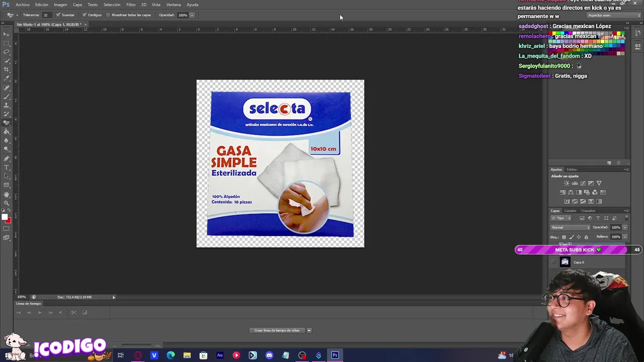Toggle lock position

(579, 237)
